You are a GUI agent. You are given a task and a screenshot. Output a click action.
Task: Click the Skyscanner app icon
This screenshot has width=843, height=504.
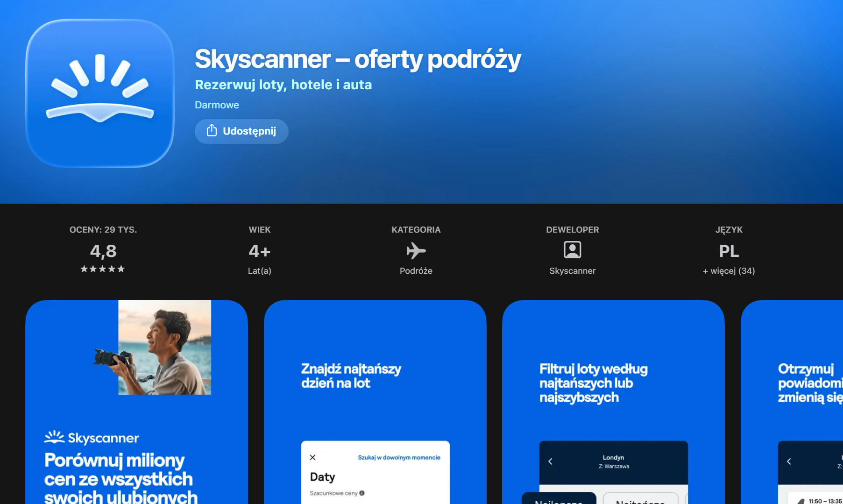click(100, 93)
